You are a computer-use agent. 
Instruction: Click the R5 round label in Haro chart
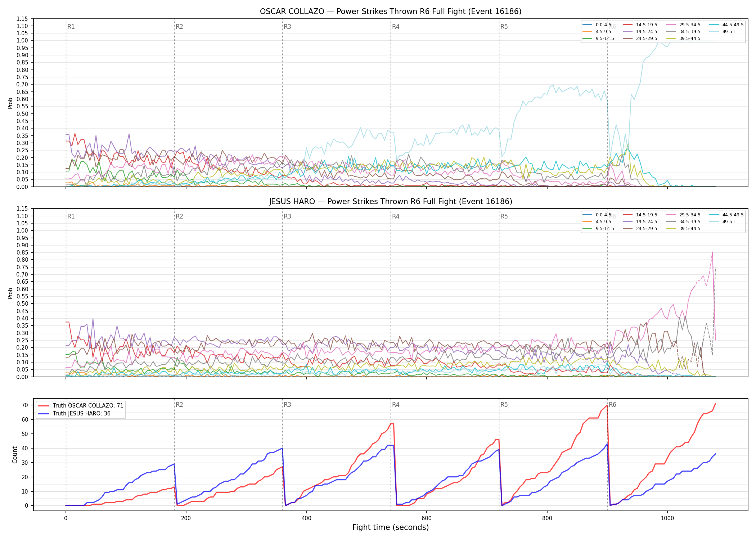[504, 217]
